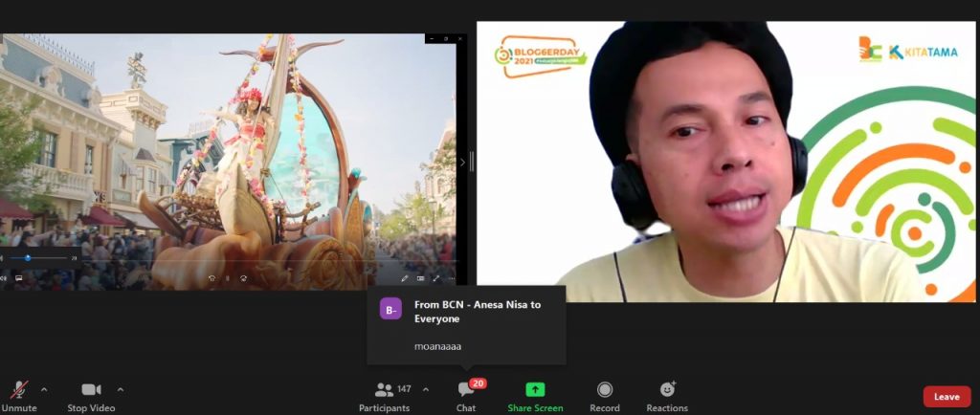980x415 pixels.
Task: Close the shared video player window
Action: coord(460,38)
